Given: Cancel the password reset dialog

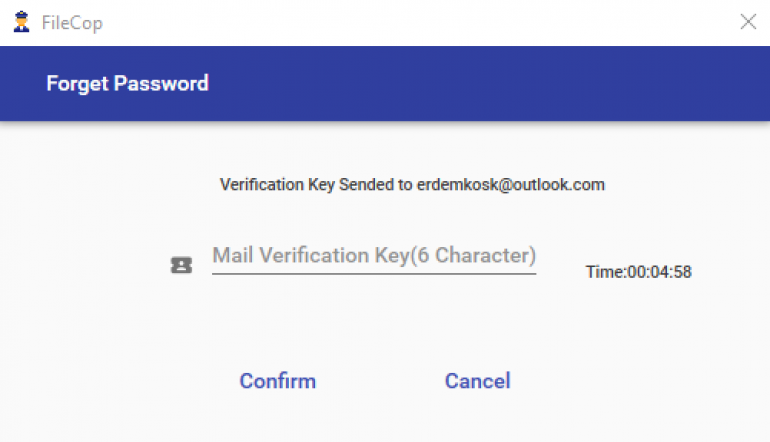Looking at the screenshot, I should point(477,381).
